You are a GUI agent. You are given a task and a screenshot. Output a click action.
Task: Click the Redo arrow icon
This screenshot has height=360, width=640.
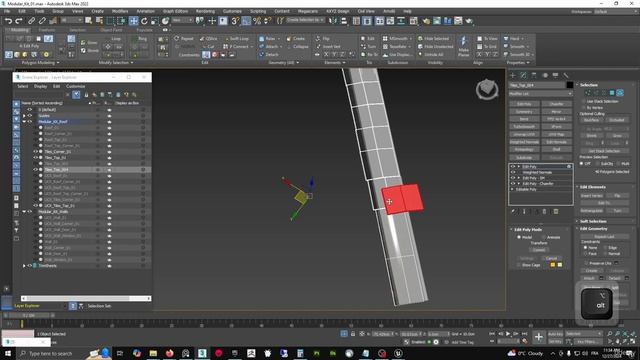(19, 20)
